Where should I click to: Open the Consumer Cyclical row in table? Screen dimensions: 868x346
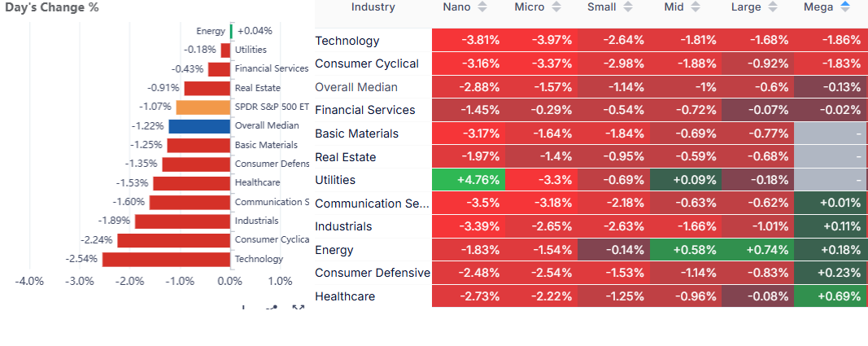point(366,64)
